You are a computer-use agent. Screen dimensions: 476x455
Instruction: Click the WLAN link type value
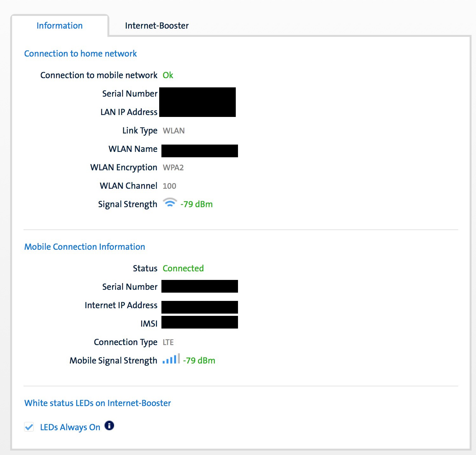(173, 131)
